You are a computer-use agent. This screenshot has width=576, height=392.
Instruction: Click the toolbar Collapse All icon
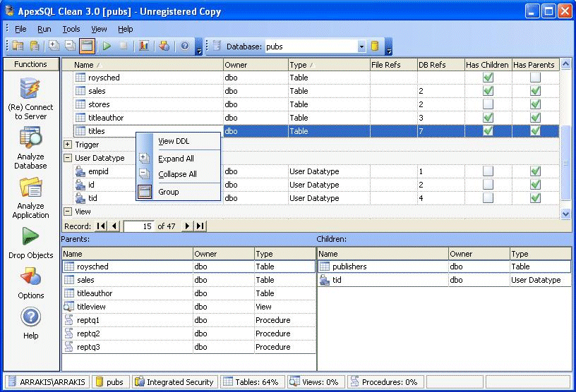[x=70, y=46]
